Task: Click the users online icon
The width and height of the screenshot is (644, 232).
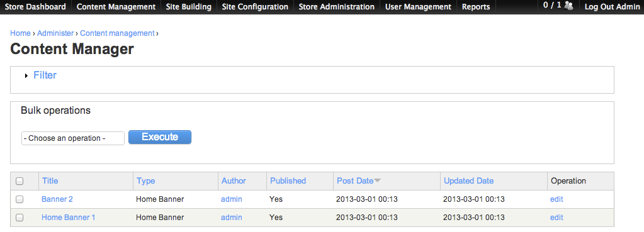Action: pyautogui.click(x=569, y=6)
